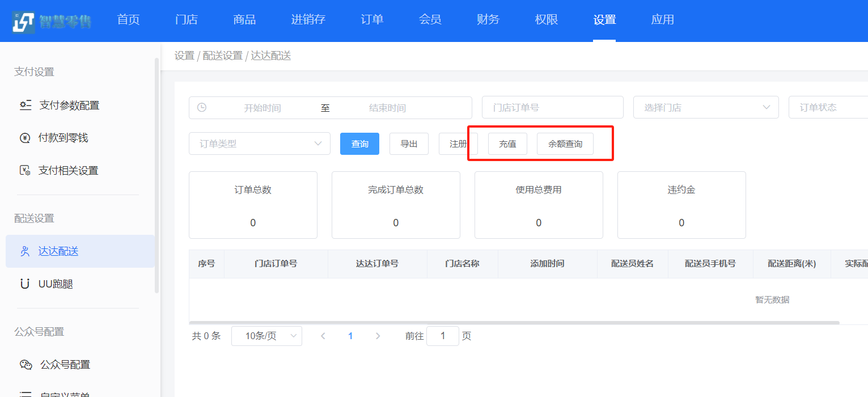
Task: Select the 设置 menu tab
Action: point(604,20)
